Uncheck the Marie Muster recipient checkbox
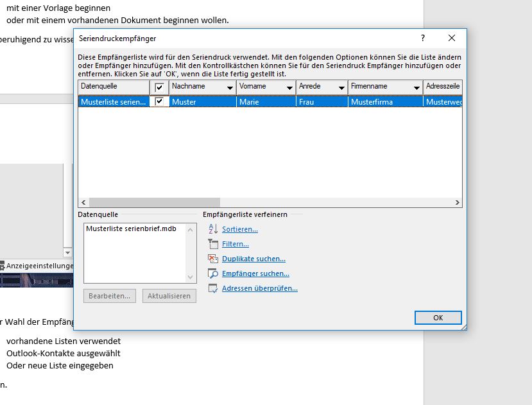 [159, 101]
